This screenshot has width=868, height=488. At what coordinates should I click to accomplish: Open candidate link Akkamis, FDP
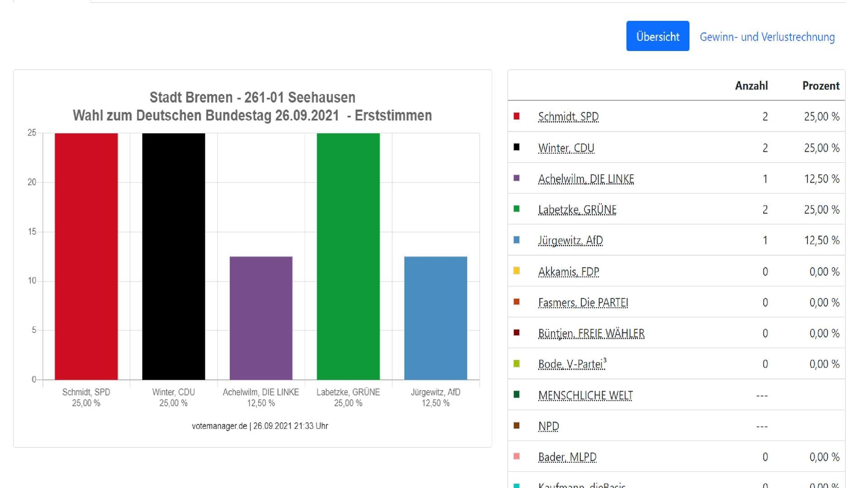click(568, 272)
